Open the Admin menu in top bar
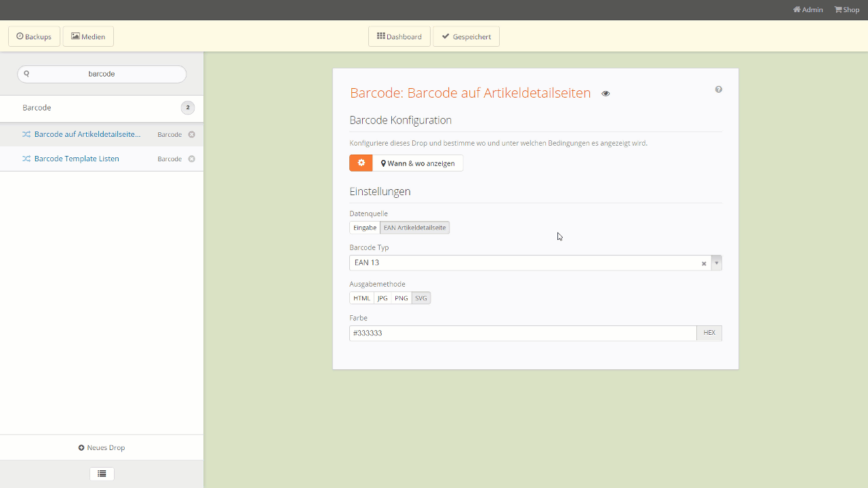 click(x=808, y=9)
